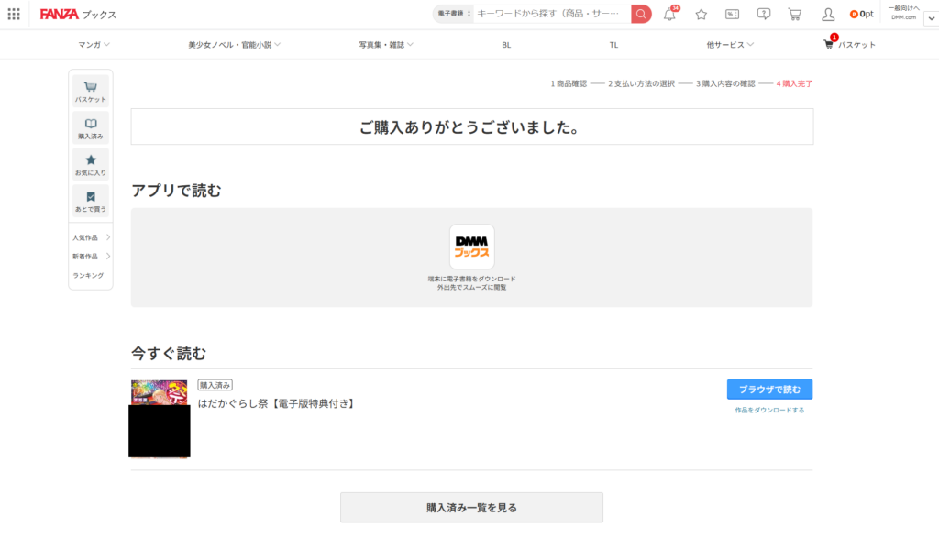This screenshot has width=939, height=560.
Task: Expand the 一般向けへ DMM.com dropdown arrow
Action: [932, 18]
